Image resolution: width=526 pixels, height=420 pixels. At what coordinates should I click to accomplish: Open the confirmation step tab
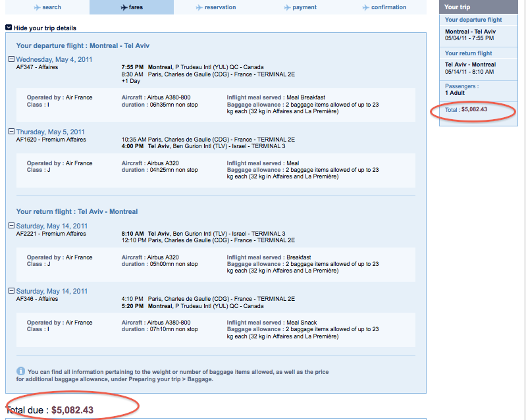pyautogui.click(x=388, y=7)
